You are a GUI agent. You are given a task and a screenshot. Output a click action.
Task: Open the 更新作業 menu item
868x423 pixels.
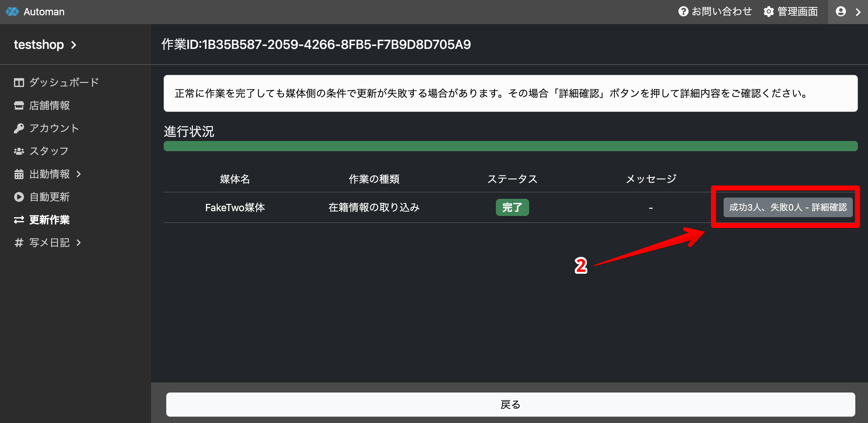(x=49, y=220)
